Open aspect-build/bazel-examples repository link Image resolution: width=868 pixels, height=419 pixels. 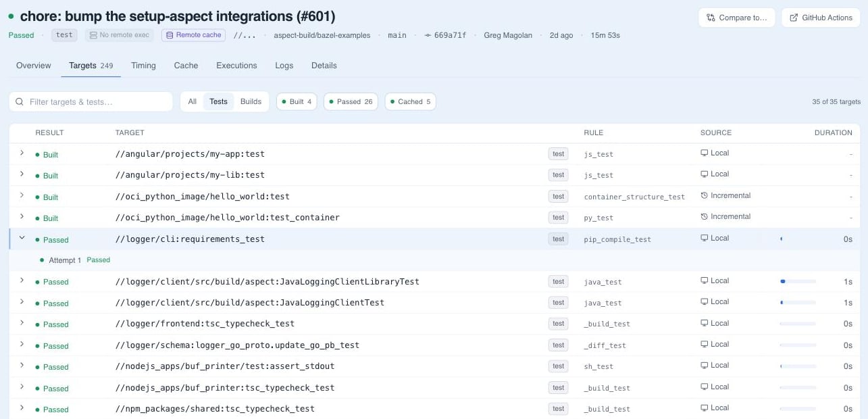tap(322, 35)
